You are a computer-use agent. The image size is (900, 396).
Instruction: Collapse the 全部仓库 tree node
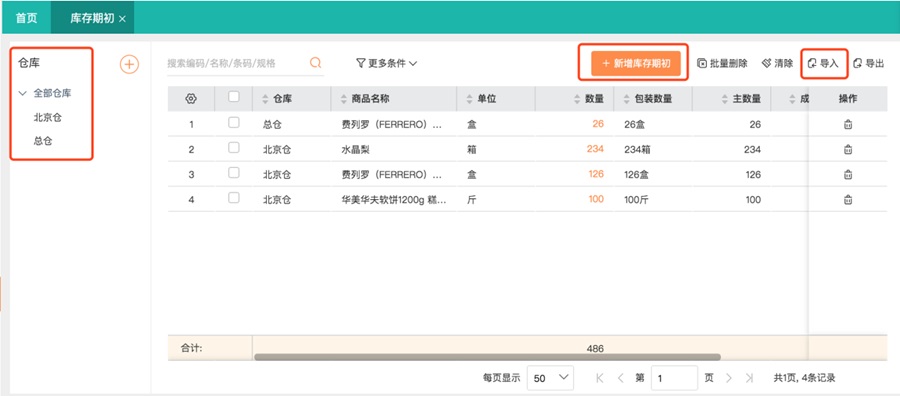23,93
